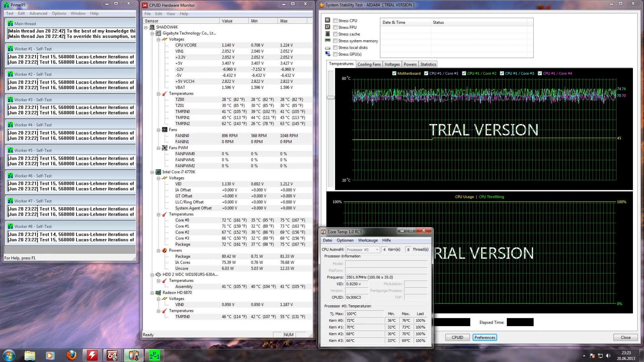This screenshot has height=362, width=644.
Task: Switch to AIDA64 on the taskbar
Action: pos(112,355)
